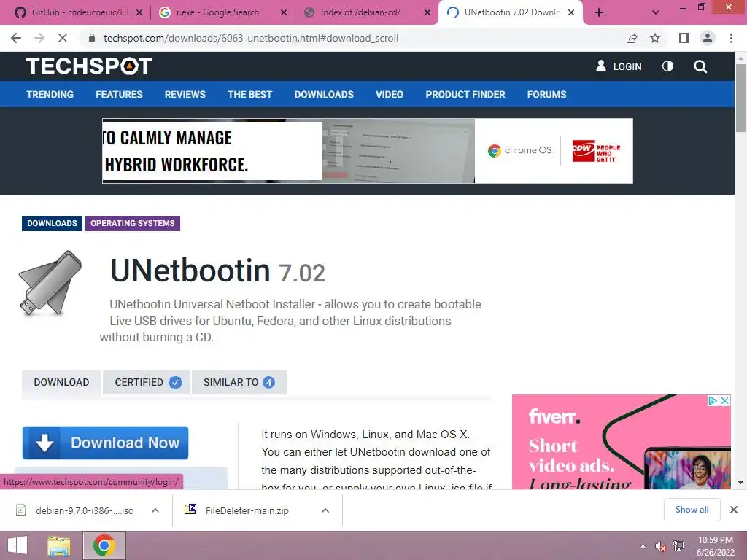The width and height of the screenshot is (747, 560).
Task: Close the Google Search tab
Action: (284, 12)
